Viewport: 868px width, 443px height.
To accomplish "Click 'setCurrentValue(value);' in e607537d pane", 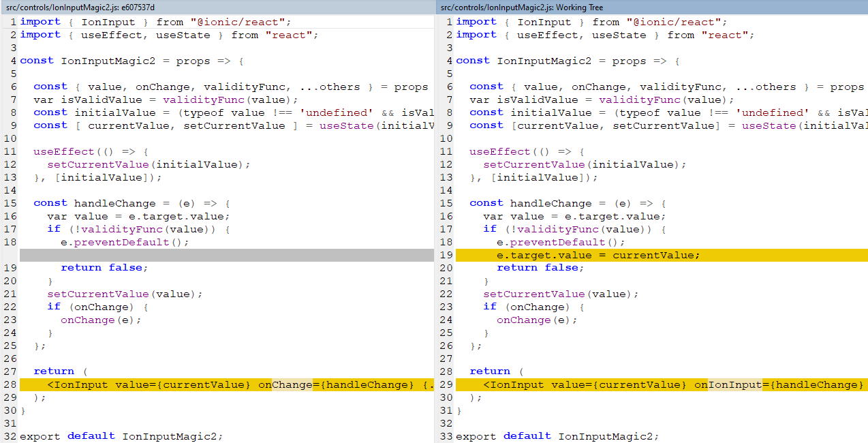I will pyautogui.click(x=125, y=294).
